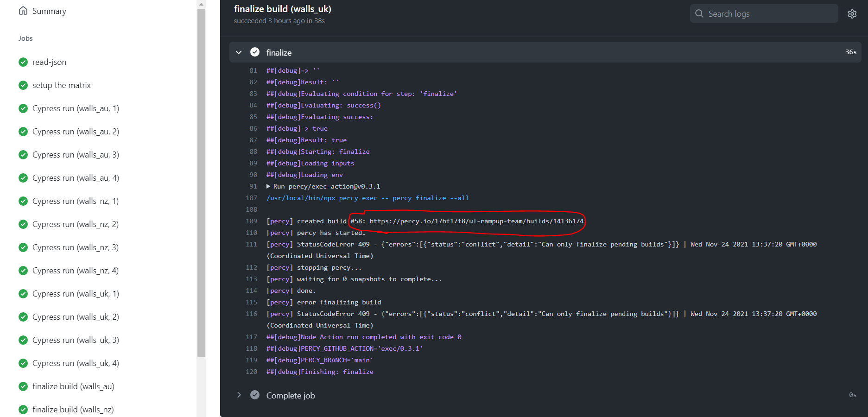Click the finalize step success check icon
The image size is (868, 417).
point(255,52)
